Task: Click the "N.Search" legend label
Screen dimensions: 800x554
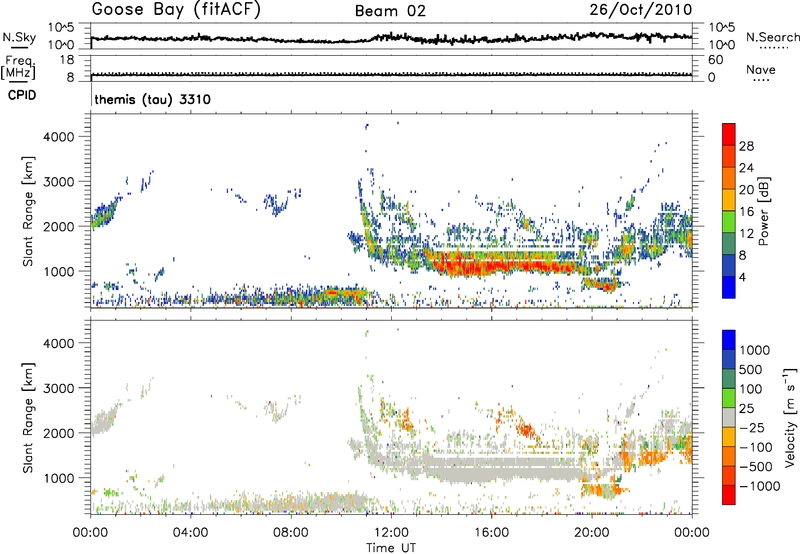Action: point(772,37)
